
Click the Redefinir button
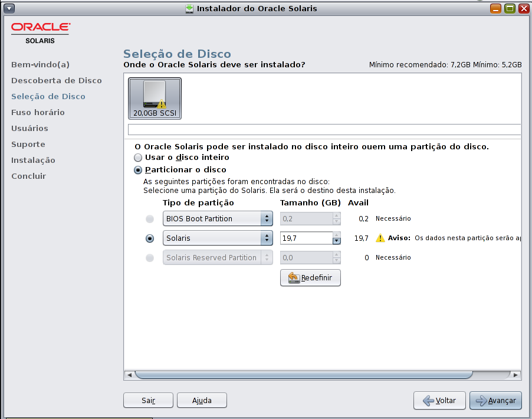click(x=310, y=278)
